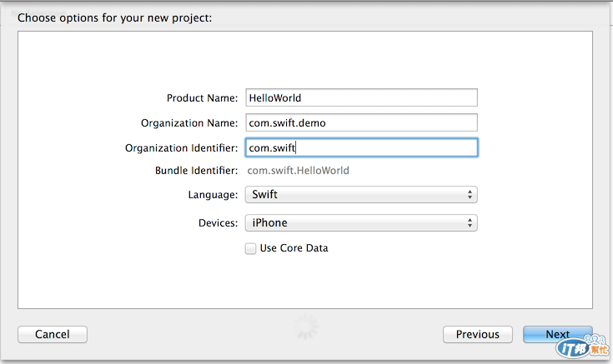Image resolution: width=613 pixels, height=364 pixels.
Task: Click the Bundle Identifier label
Action: click(x=196, y=171)
